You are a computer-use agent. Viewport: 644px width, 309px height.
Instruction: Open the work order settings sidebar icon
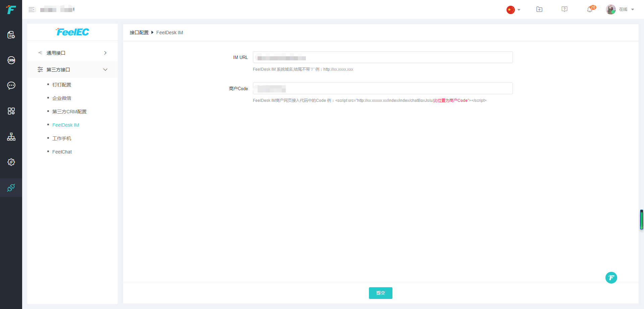11,35
